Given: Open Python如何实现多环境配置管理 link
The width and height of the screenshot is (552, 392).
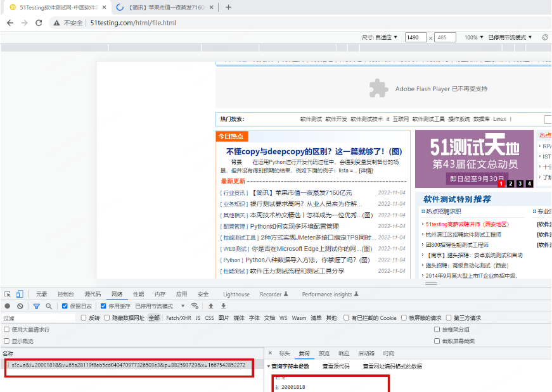Looking at the screenshot, I should [294, 226].
